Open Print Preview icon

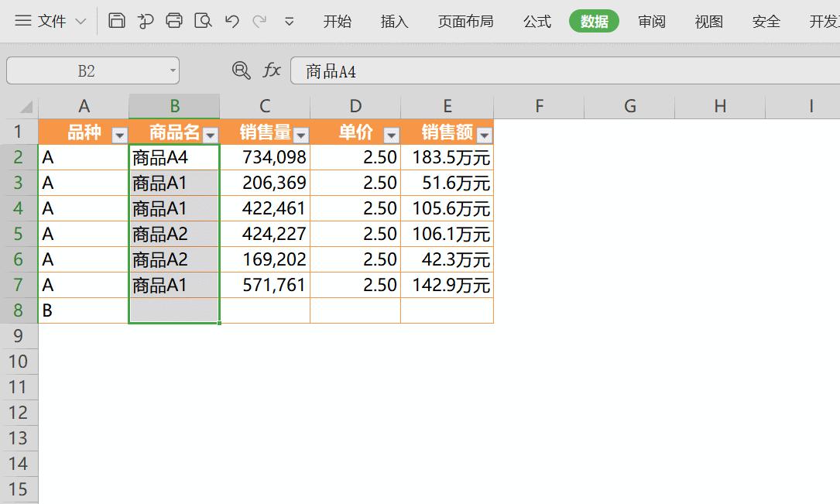(204, 22)
